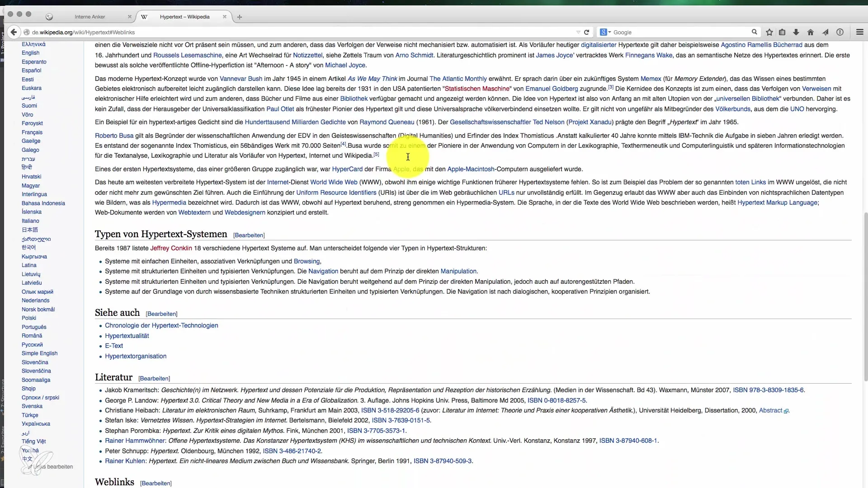Screen dimensions: 868x488
Task: Open the bookmarks list icon
Action: (x=782, y=32)
